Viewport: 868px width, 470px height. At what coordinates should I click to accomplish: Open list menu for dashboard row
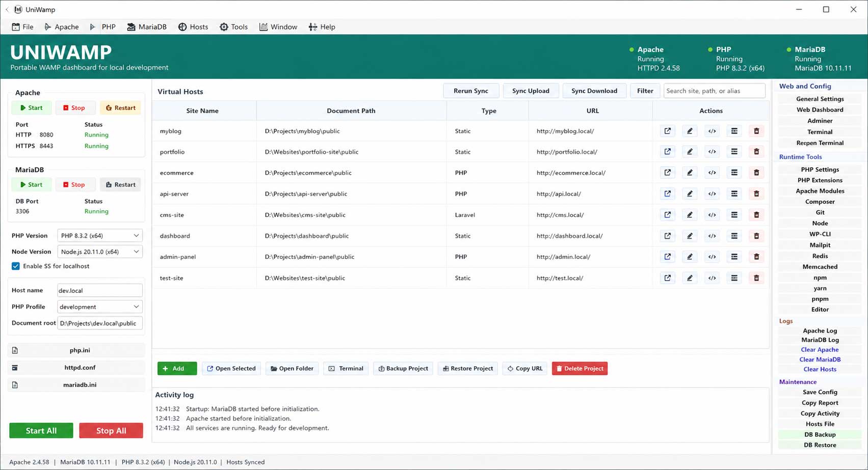pyautogui.click(x=734, y=236)
